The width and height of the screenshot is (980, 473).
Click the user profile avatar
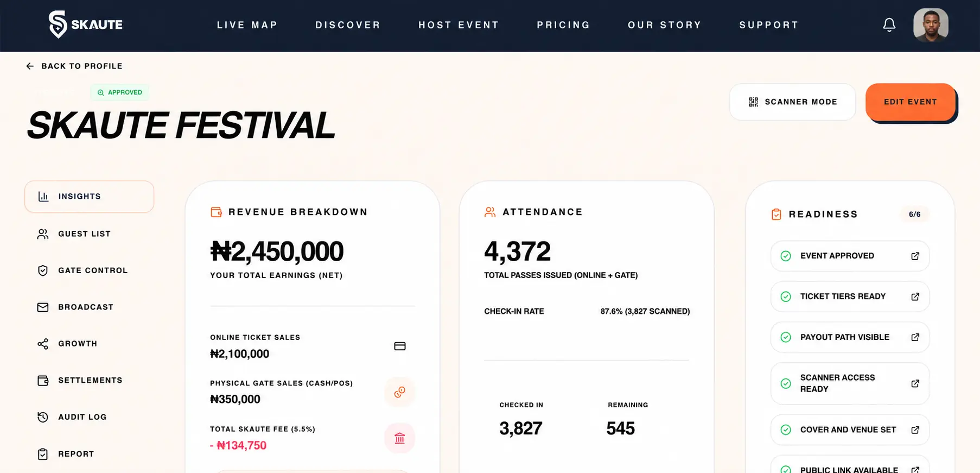tap(931, 25)
